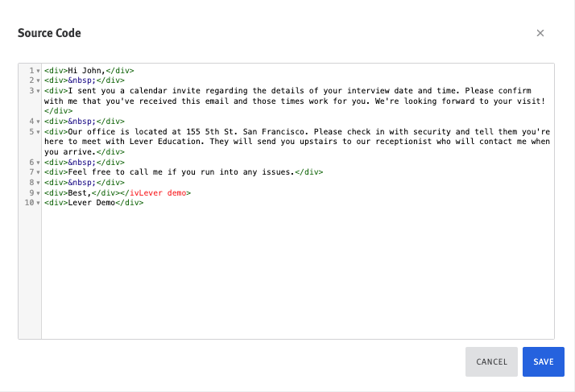Save the source code changes

point(543,361)
